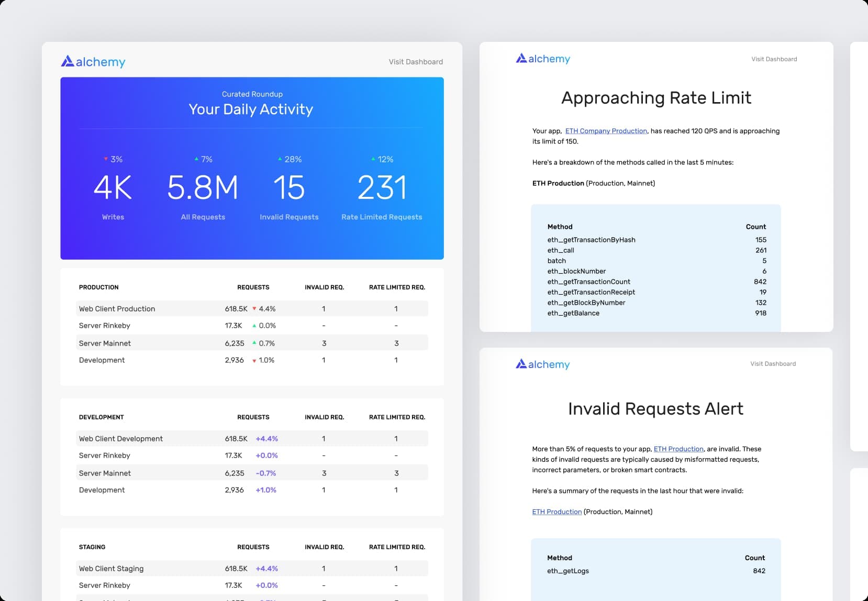
Task: Click the Alchemy logo on the Invalid Requests Alert email
Action: pyautogui.click(x=543, y=364)
